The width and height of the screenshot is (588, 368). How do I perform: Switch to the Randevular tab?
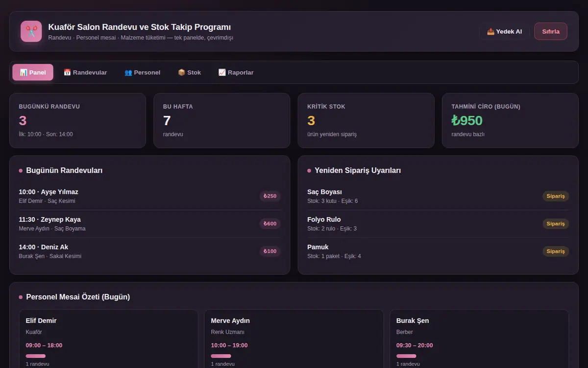coord(85,72)
